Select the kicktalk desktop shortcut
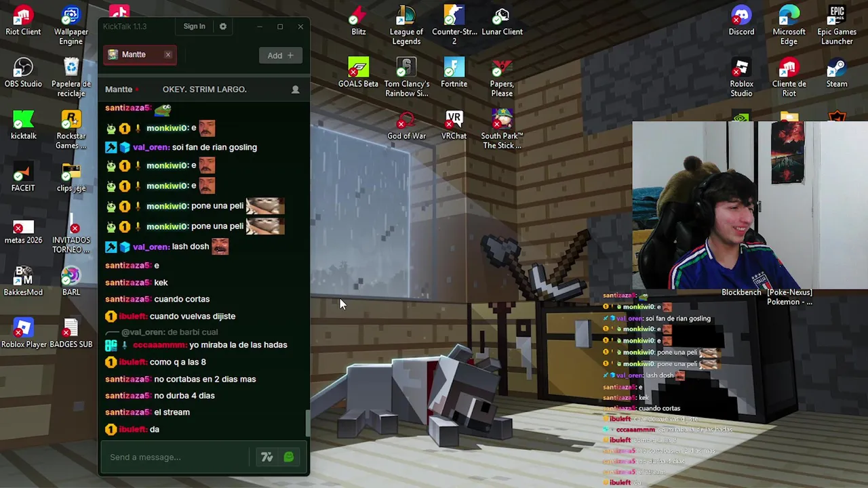Viewport: 868px width, 488px height. 23,125
